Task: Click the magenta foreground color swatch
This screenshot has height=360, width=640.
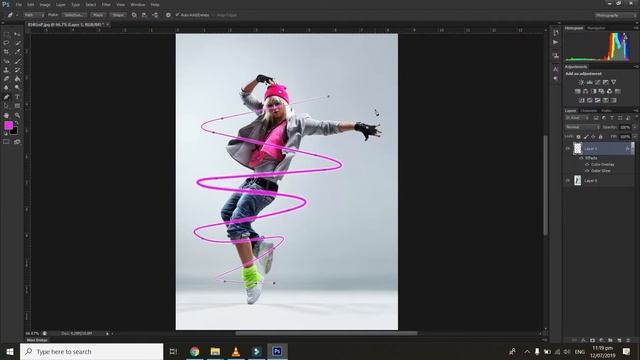Action: (x=8, y=125)
